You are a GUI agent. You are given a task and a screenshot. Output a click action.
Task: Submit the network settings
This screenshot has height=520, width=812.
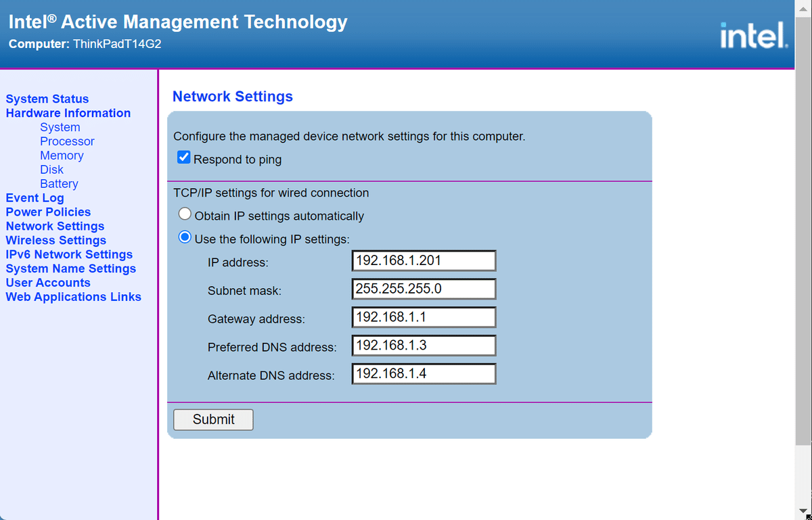click(213, 419)
